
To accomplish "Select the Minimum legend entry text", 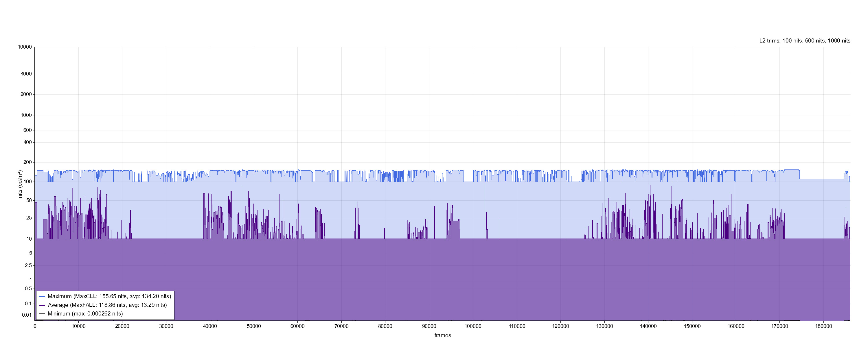I will (85, 314).
